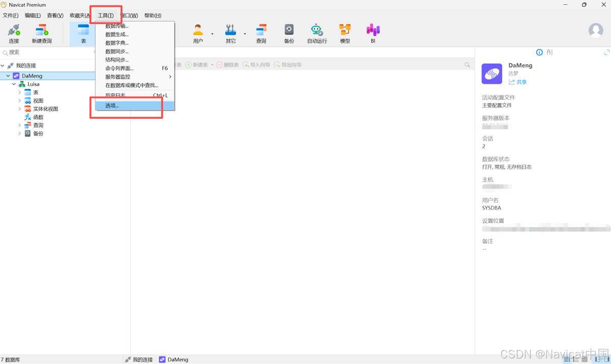Choose 数据生成... menu entry
The image size is (611, 364).
click(x=135, y=35)
